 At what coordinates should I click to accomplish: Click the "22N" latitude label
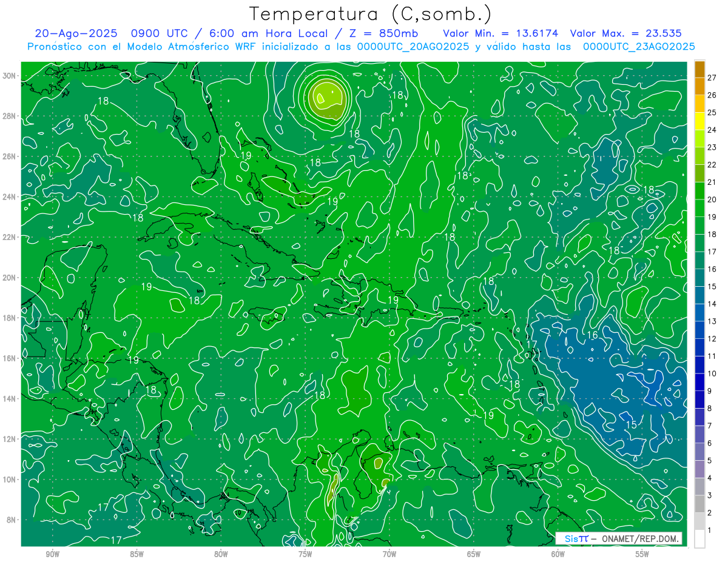[8, 237]
